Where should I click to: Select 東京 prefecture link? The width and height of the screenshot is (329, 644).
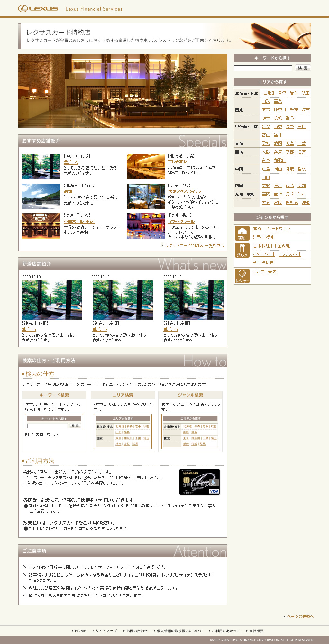(x=266, y=110)
